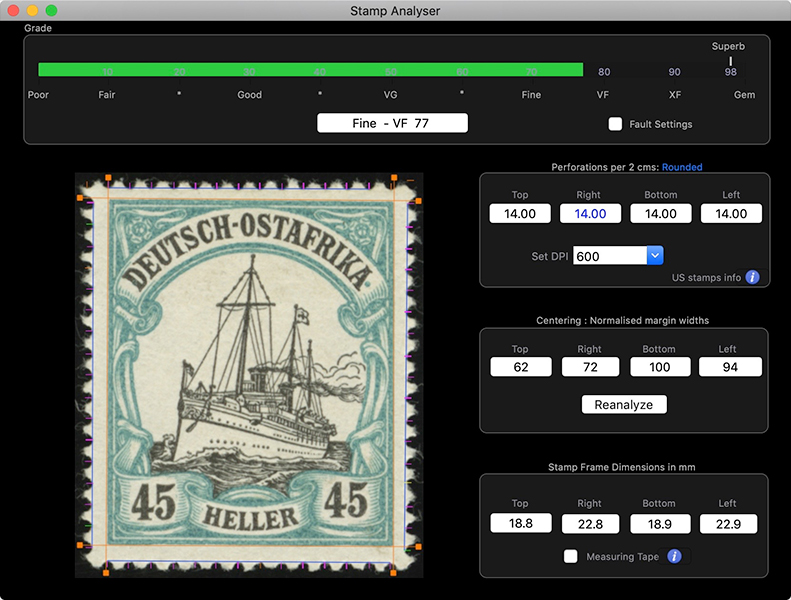Click the Centering : Normalised margin widths heading
The width and height of the screenshot is (791, 600).
(x=623, y=320)
